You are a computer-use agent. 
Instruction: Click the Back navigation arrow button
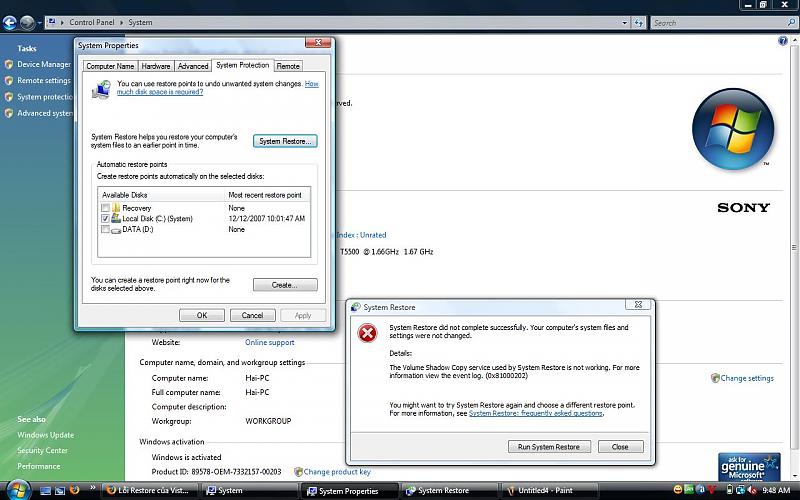pos(9,21)
